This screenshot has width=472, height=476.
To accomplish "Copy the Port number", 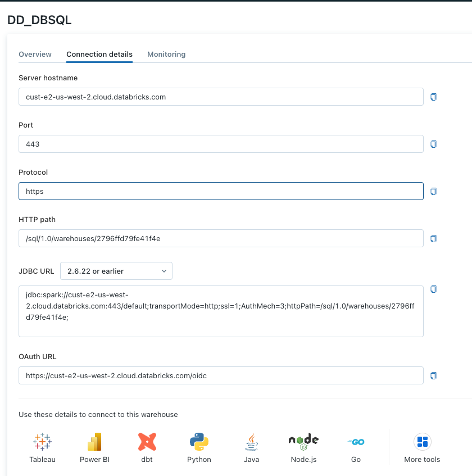I will [433, 144].
